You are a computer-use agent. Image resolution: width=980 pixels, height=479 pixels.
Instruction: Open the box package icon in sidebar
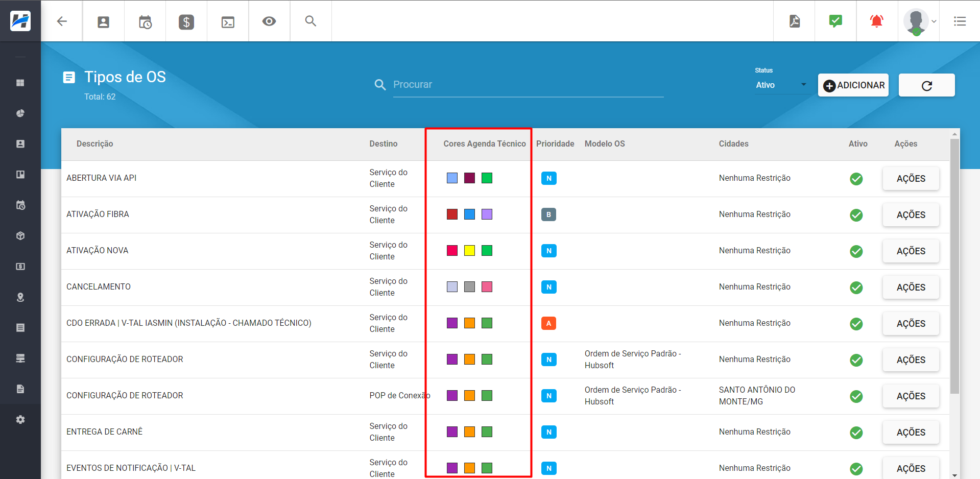(x=20, y=236)
